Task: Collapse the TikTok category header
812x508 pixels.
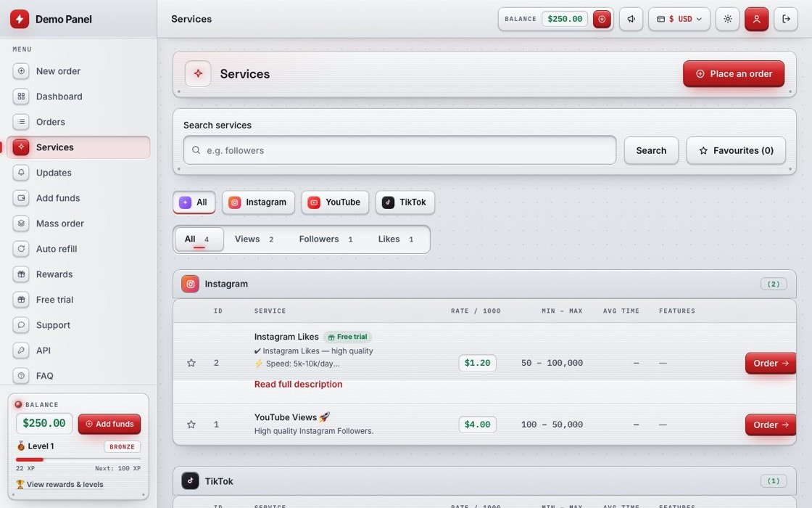Action: click(484, 481)
